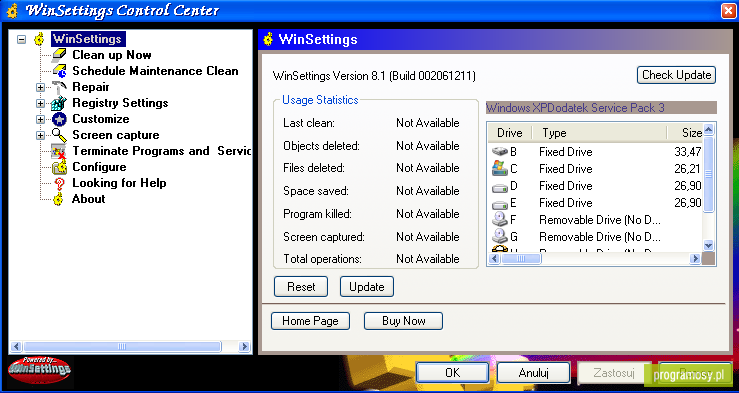Open Looking for Help item
This screenshot has width=739, height=393.
pos(119,183)
